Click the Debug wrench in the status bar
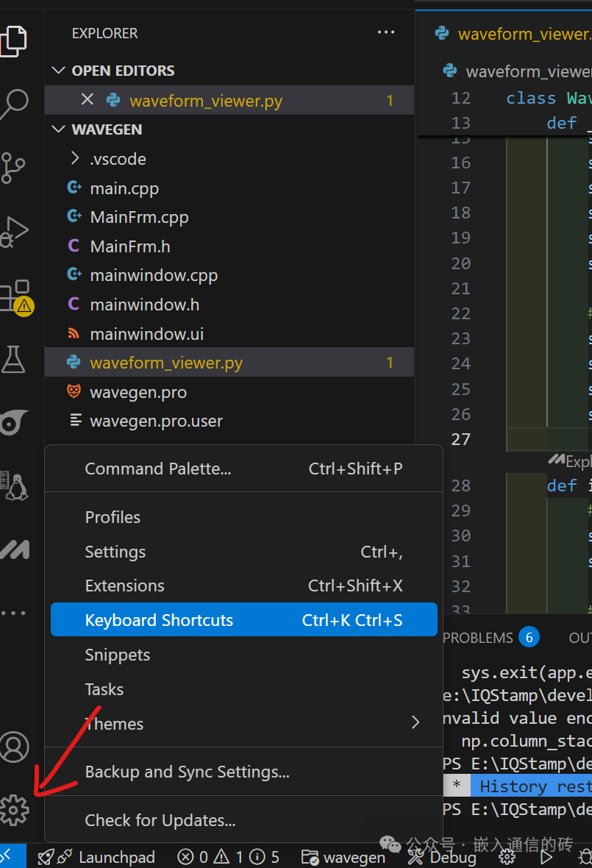The height and width of the screenshot is (868, 592). click(x=441, y=856)
